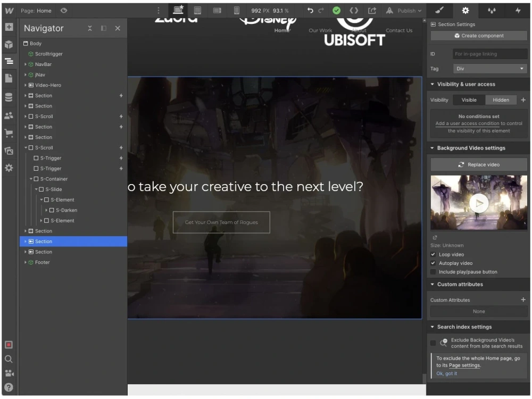Undo the last change
This screenshot has width=532, height=399.
(310, 10)
